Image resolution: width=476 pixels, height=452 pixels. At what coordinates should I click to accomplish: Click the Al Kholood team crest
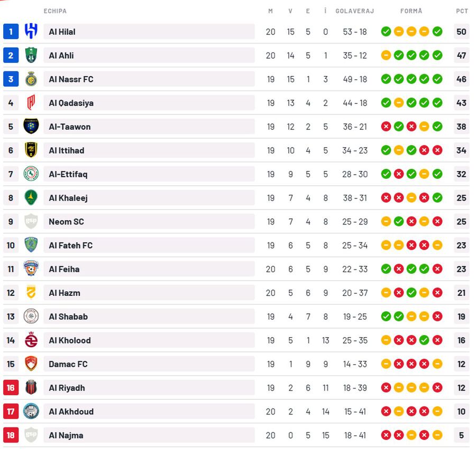click(x=31, y=340)
